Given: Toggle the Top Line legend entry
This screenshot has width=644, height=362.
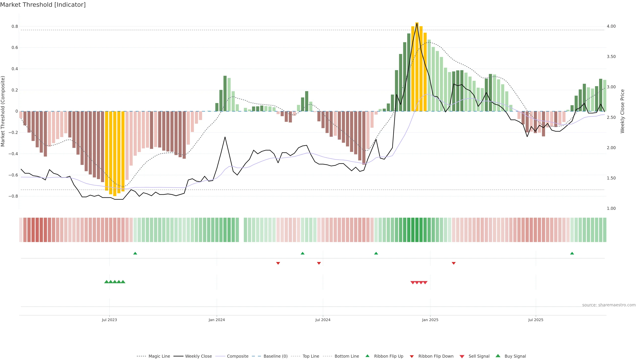Looking at the screenshot, I should pyautogui.click(x=311, y=356).
